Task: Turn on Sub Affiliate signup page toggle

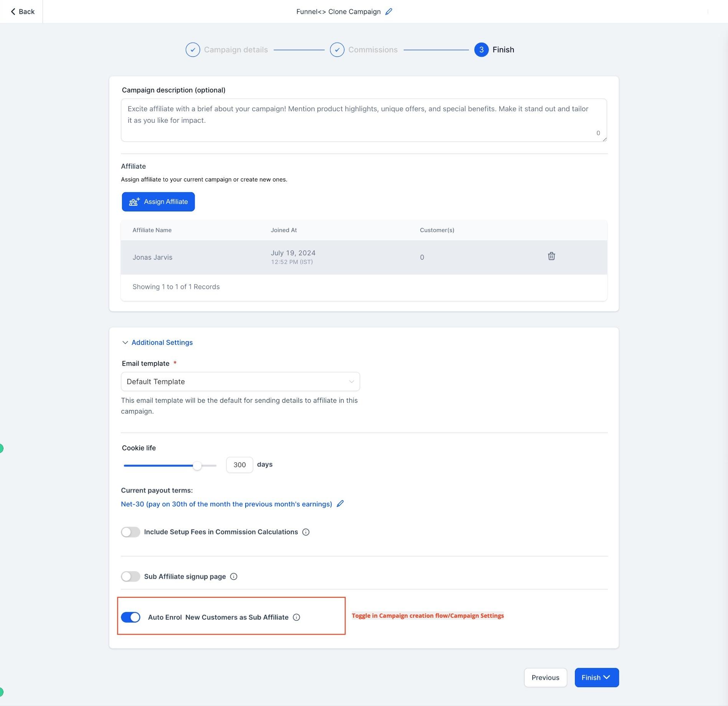Action: (130, 576)
